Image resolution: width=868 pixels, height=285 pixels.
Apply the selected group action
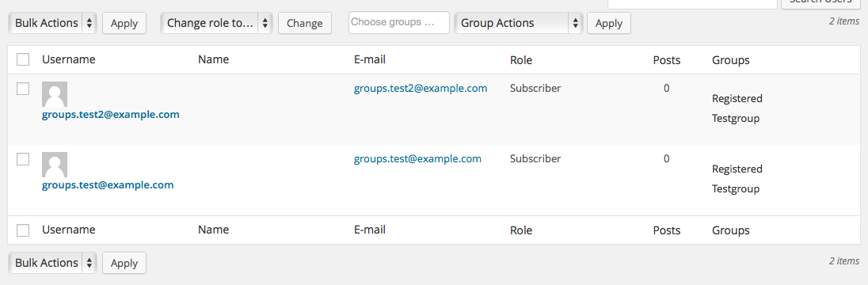point(609,23)
